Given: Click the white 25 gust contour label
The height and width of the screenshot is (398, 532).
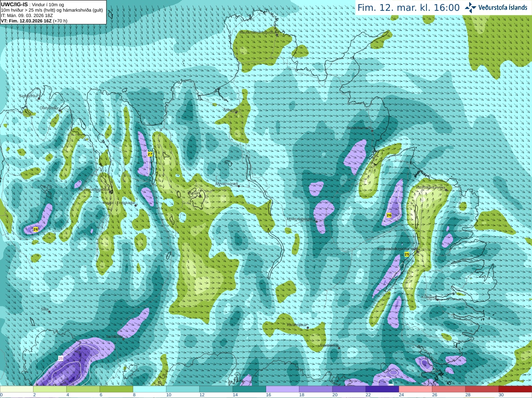Looking at the screenshot, I should pyautogui.click(x=61, y=358).
